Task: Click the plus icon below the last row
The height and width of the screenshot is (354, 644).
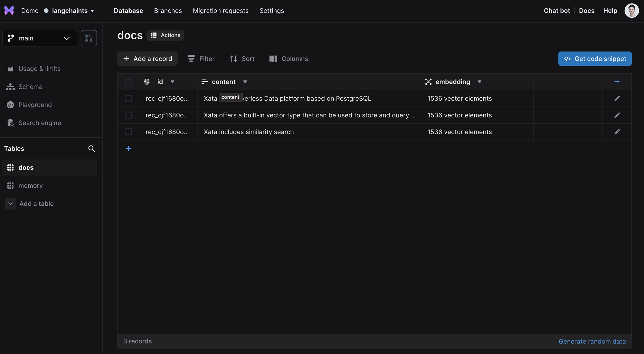Action: (x=128, y=149)
